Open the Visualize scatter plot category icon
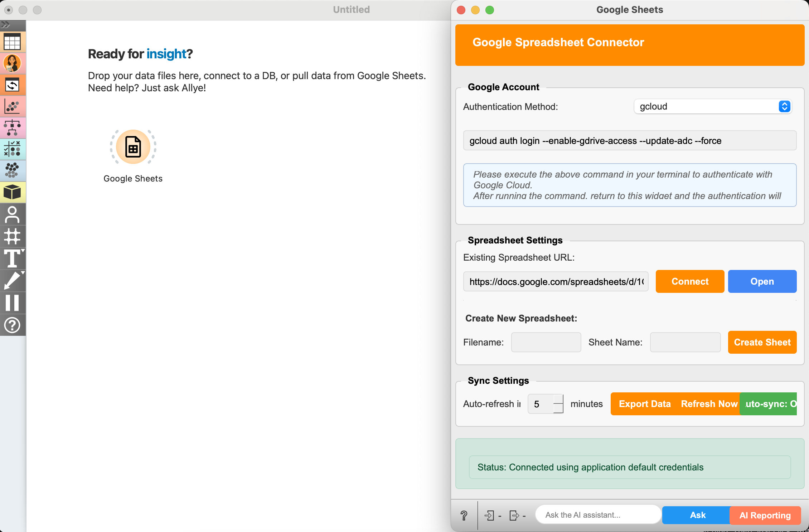Viewport: 809px width, 532px height. 13,106
